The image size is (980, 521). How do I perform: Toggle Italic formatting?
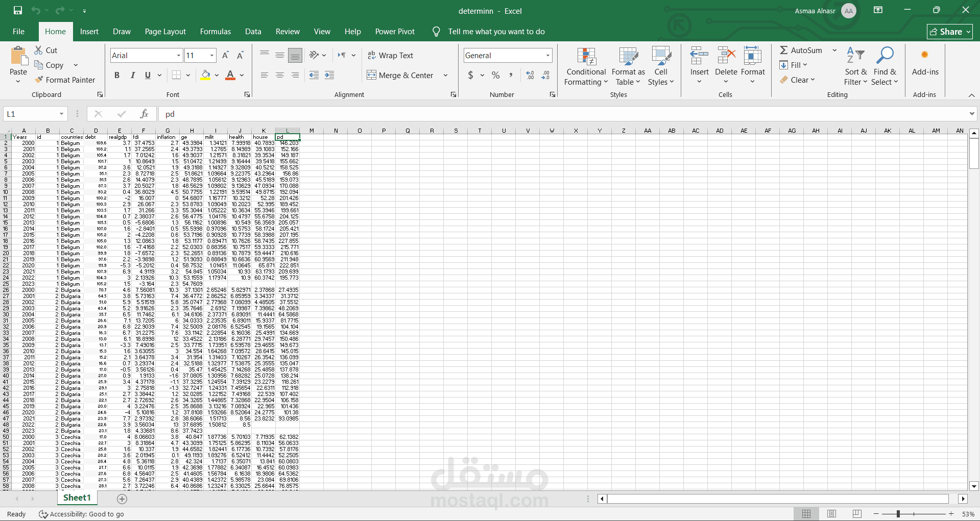[x=133, y=75]
